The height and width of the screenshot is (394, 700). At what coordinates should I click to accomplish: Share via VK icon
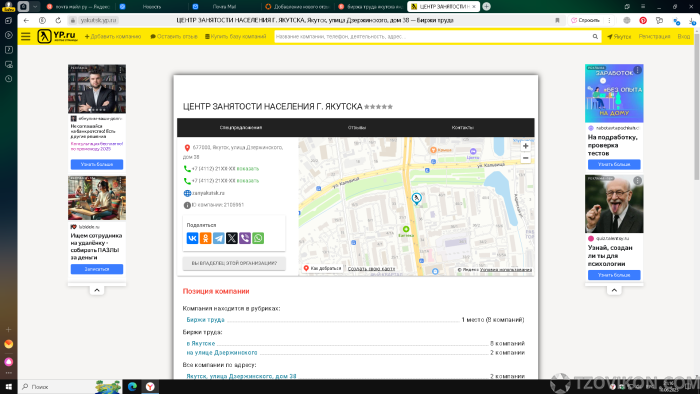192,238
